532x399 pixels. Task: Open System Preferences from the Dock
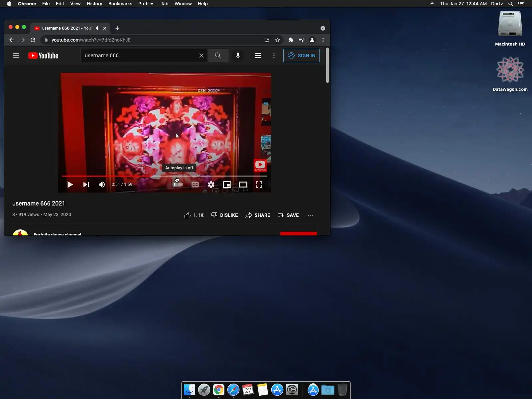pos(292,390)
